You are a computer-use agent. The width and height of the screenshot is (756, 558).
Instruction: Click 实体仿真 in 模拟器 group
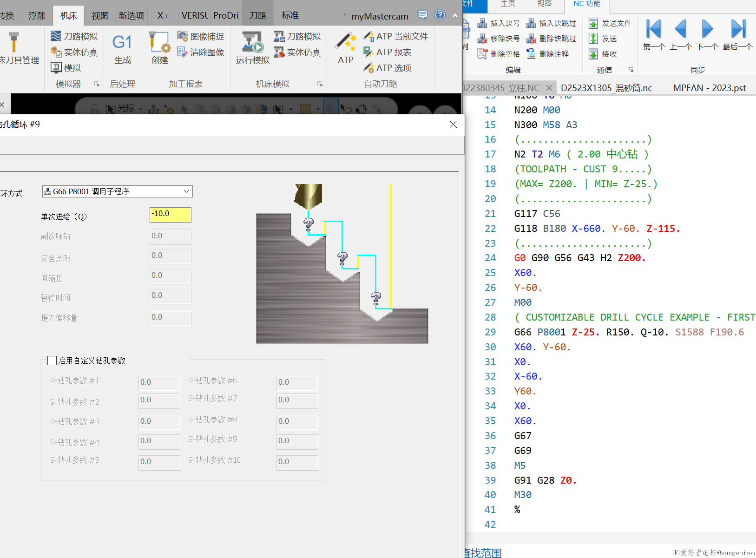click(74, 52)
